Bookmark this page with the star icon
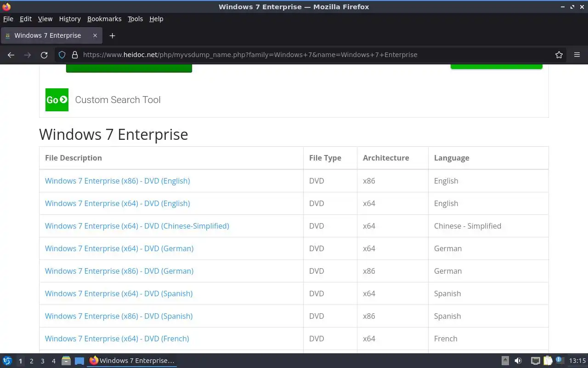 (559, 55)
